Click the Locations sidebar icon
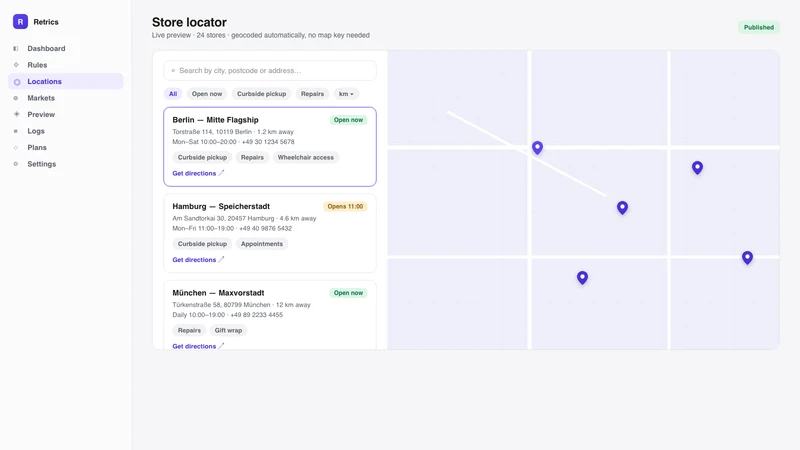Screen dimensions: 800x450 click(17, 82)
